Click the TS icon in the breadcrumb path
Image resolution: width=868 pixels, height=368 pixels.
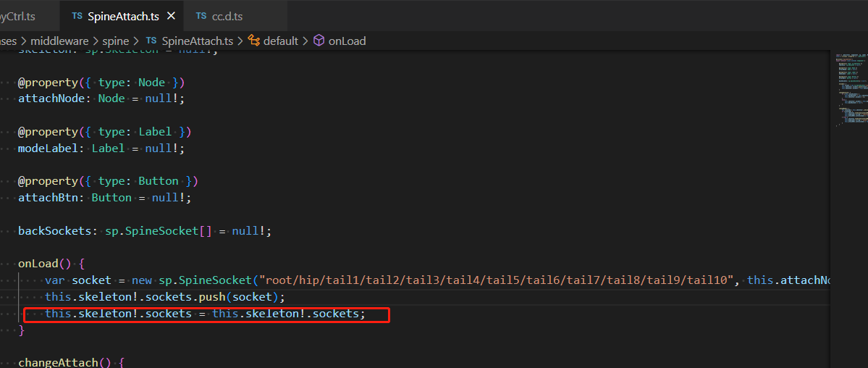coord(151,41)
